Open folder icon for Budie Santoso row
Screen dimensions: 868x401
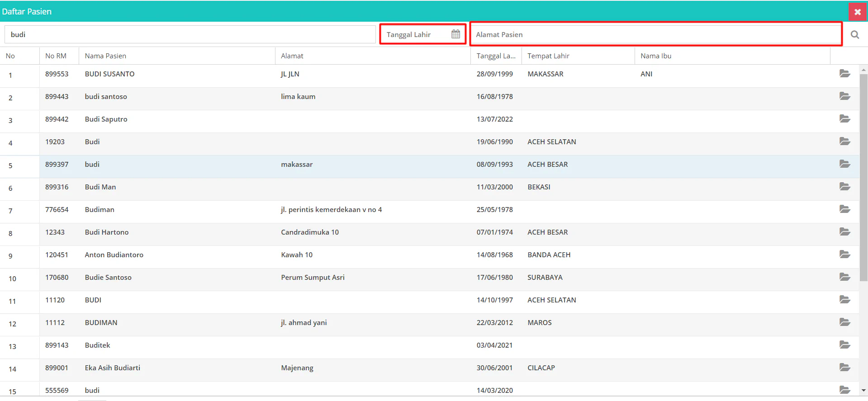tap(844, 277)
